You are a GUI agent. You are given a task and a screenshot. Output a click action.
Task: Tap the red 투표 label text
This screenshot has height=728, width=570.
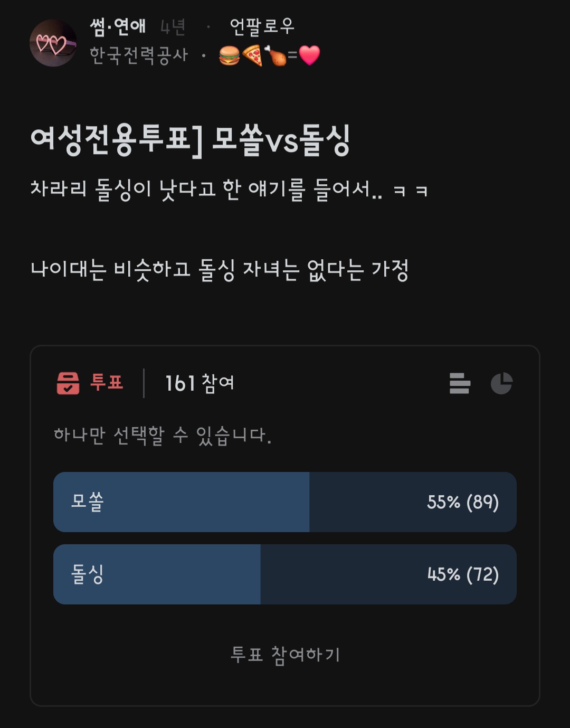pyautogui.click(x=107, y=382)
